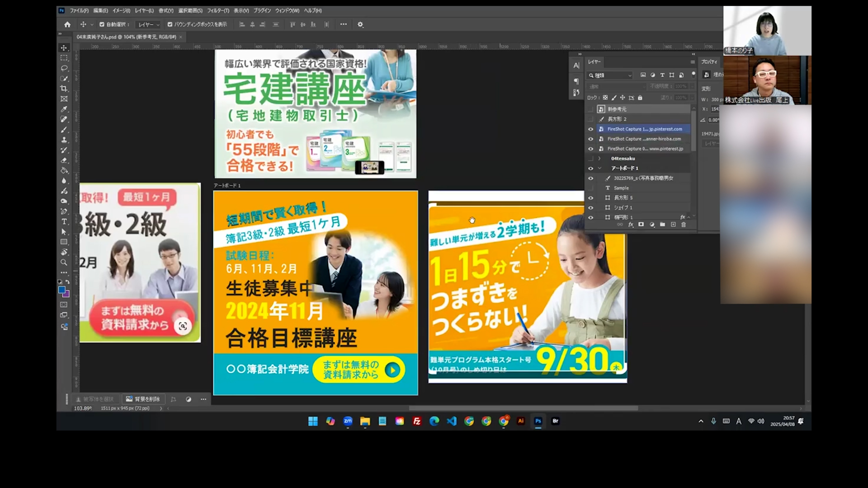Click the Home icon in options bar
This screenshot has height=488, width=868.
point(67,24)
